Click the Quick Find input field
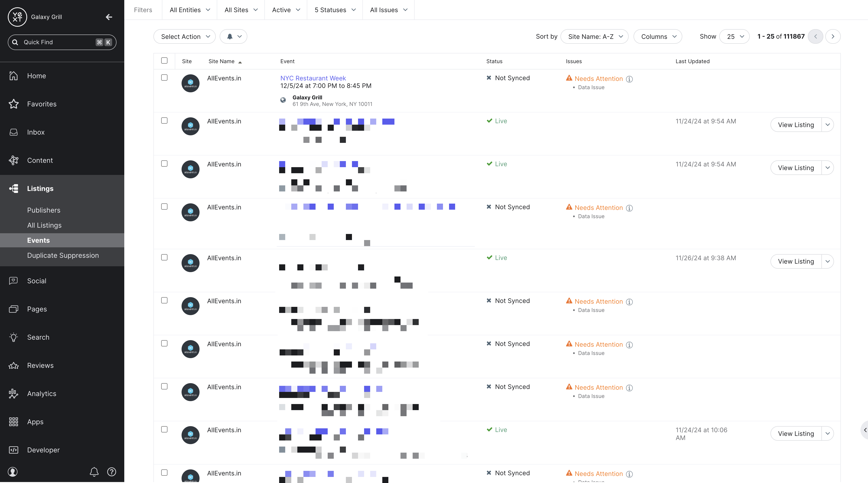Image resolution: width=868 pixels, height=483 pixels. [62, 42]
